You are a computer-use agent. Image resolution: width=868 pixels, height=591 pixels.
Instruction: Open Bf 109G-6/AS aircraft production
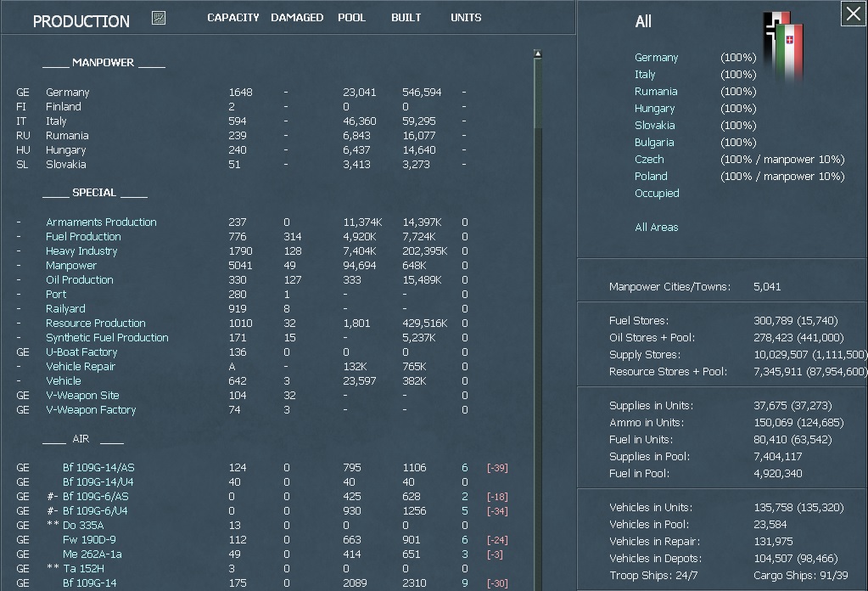(95, 496)
